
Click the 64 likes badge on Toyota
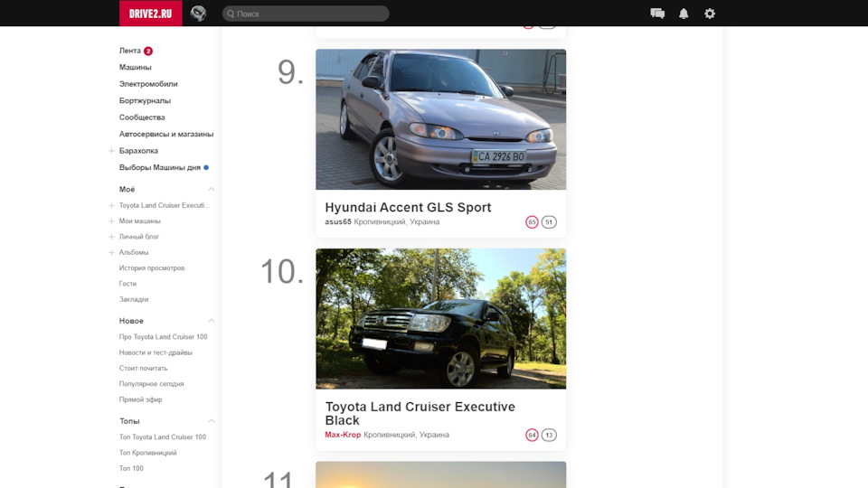point(532,435)
